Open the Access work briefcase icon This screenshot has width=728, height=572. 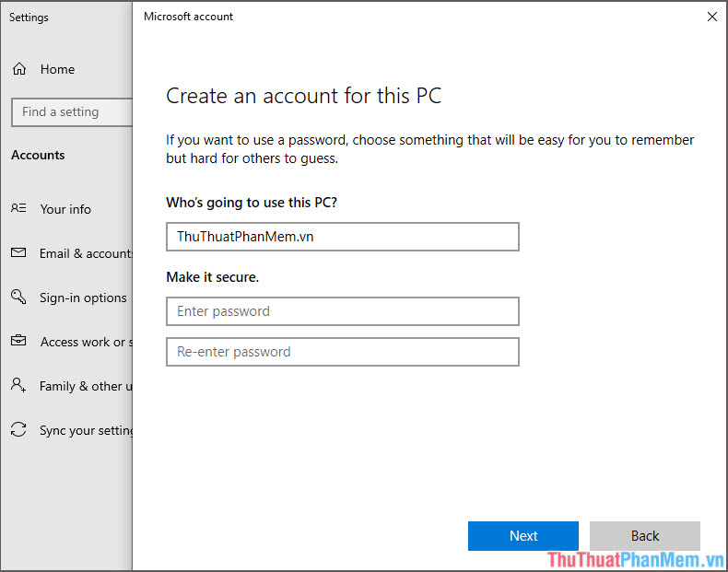point(18,341)
